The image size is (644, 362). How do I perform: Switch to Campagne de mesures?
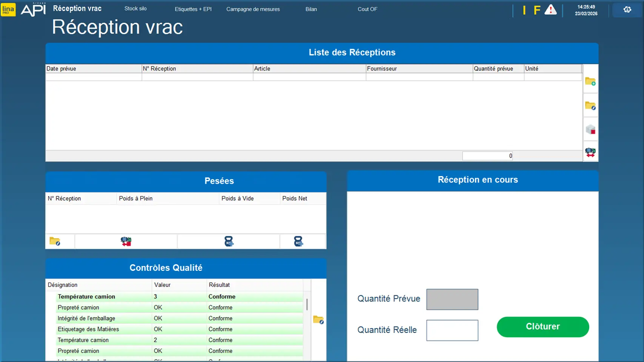(x=253, y=9)
